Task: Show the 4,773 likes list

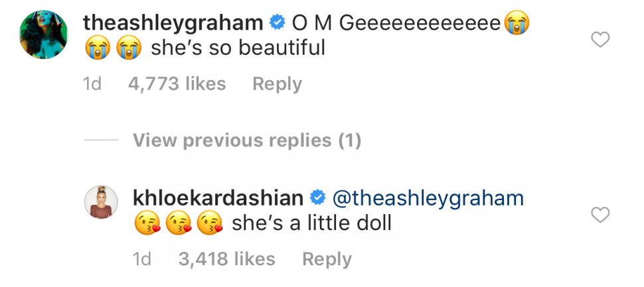Action: click(175, 84)
